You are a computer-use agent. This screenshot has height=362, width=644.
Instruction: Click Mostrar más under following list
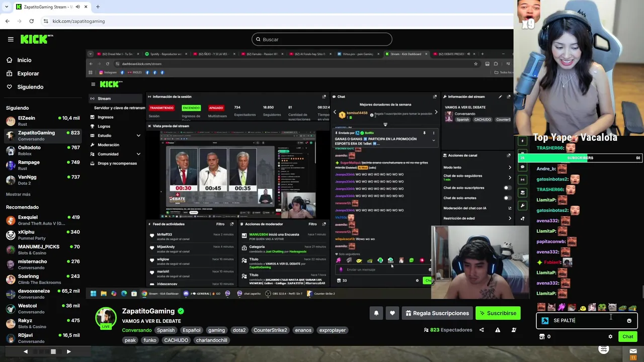(18, 194)
